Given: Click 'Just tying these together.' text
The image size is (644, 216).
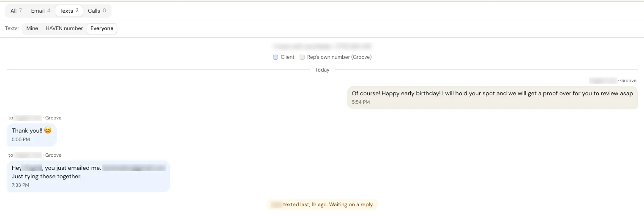Looking at the screenshot, I should click(x=46, y=177).
